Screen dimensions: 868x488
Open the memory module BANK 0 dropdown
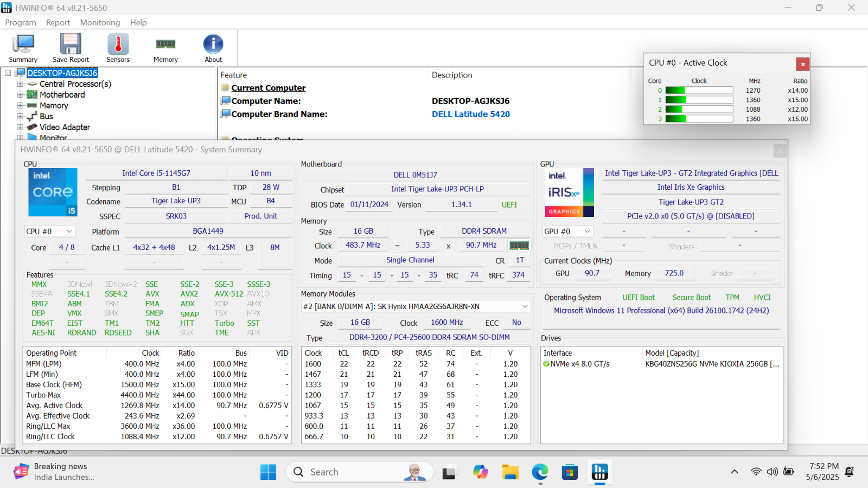coord(416,306)
